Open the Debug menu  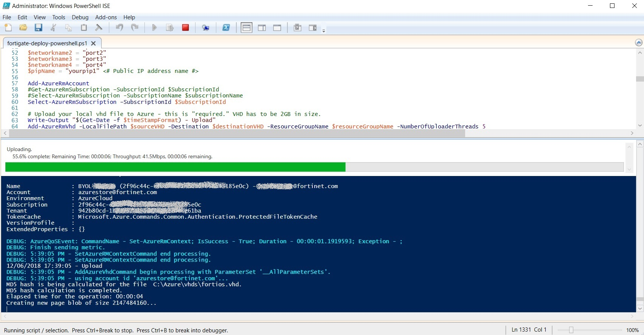(80, 17)
